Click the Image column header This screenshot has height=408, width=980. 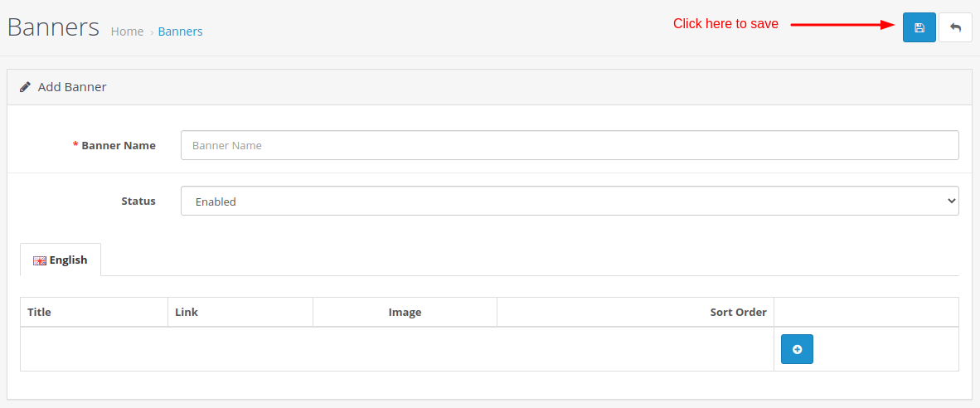click(x=405, y=313)
